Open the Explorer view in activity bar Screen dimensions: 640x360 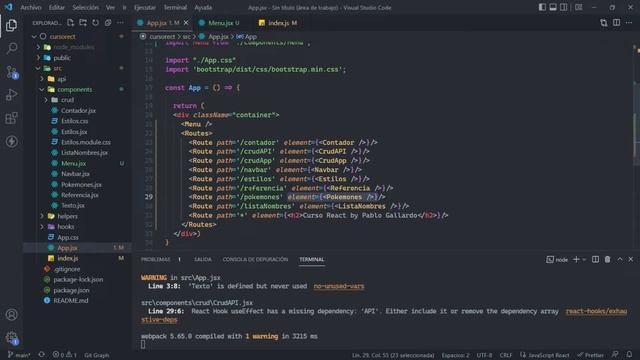11,25
